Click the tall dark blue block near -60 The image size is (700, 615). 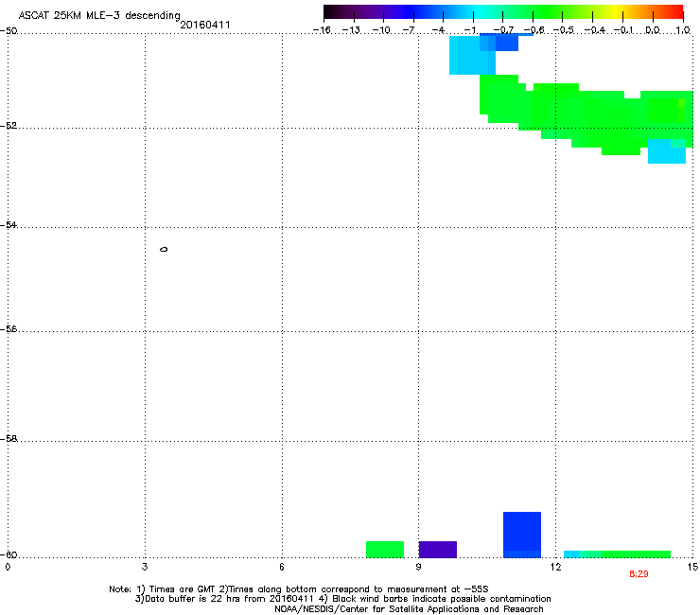(x=522, y=535)
